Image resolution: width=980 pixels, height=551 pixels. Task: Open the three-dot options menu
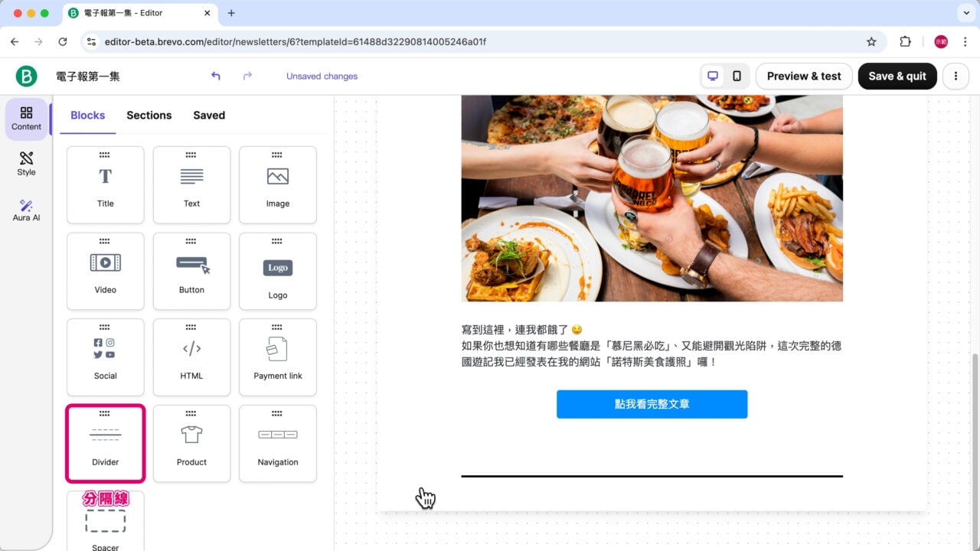coord(955,76)
